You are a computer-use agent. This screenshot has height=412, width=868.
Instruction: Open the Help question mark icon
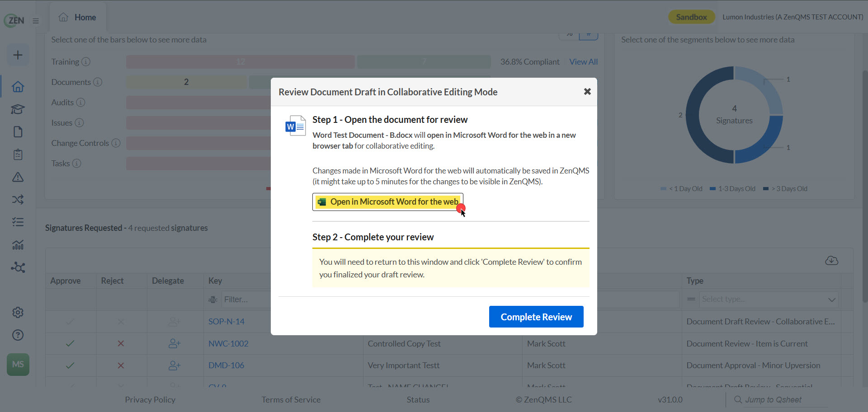(18, 335)
